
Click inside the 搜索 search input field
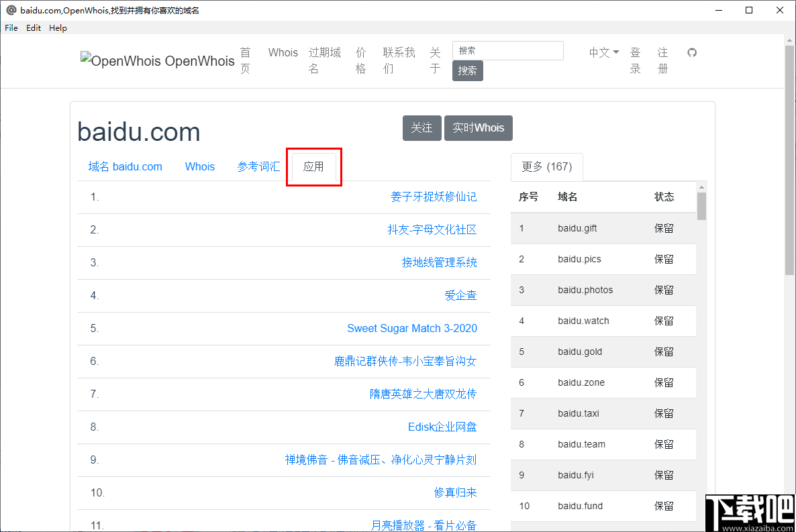507,50
